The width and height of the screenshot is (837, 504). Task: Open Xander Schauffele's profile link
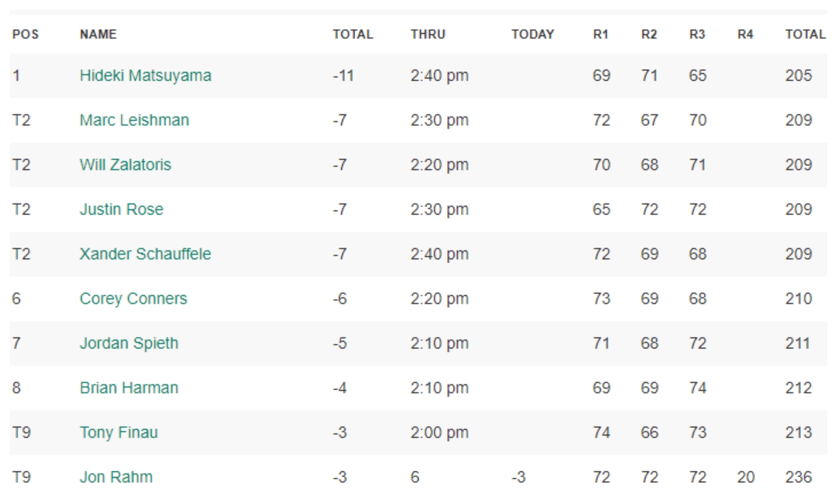145,254
